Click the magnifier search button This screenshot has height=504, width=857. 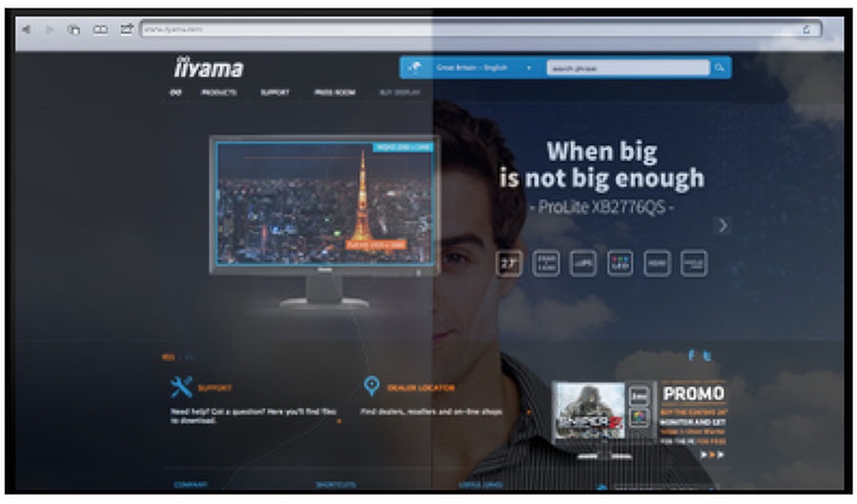720,68
